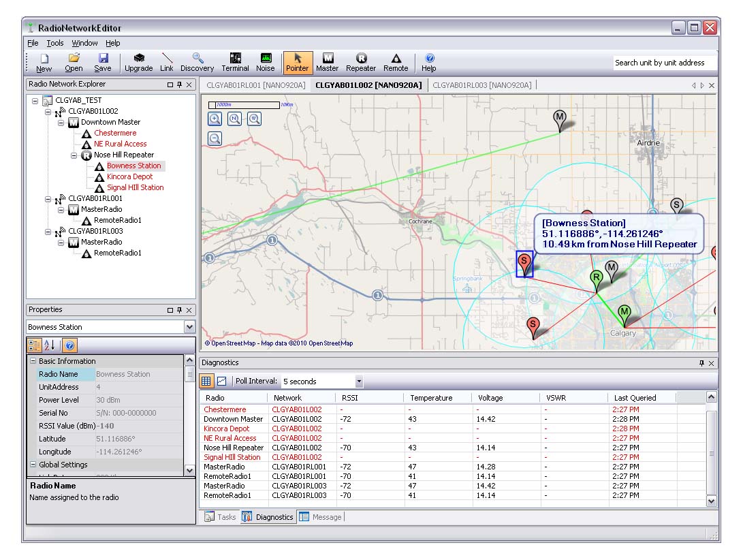Zoom out on the map
The height and width of the screenshot is (560, 743).
point(215,138)
